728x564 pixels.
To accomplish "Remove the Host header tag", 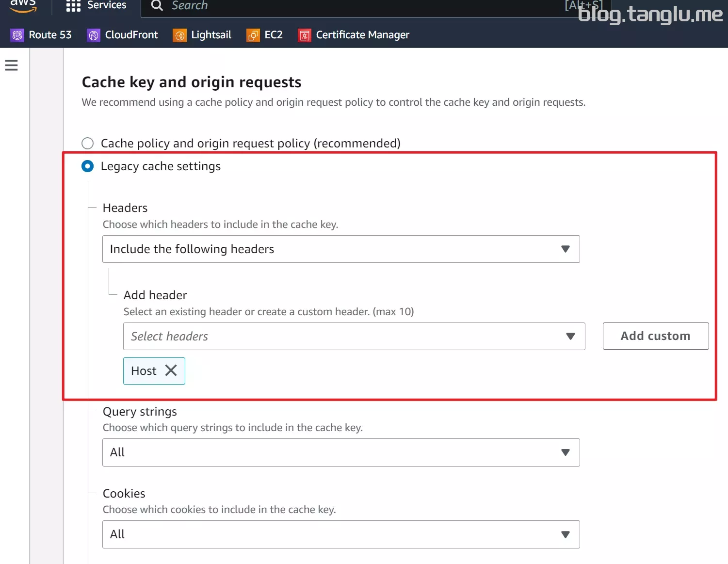I will (171, 371).
